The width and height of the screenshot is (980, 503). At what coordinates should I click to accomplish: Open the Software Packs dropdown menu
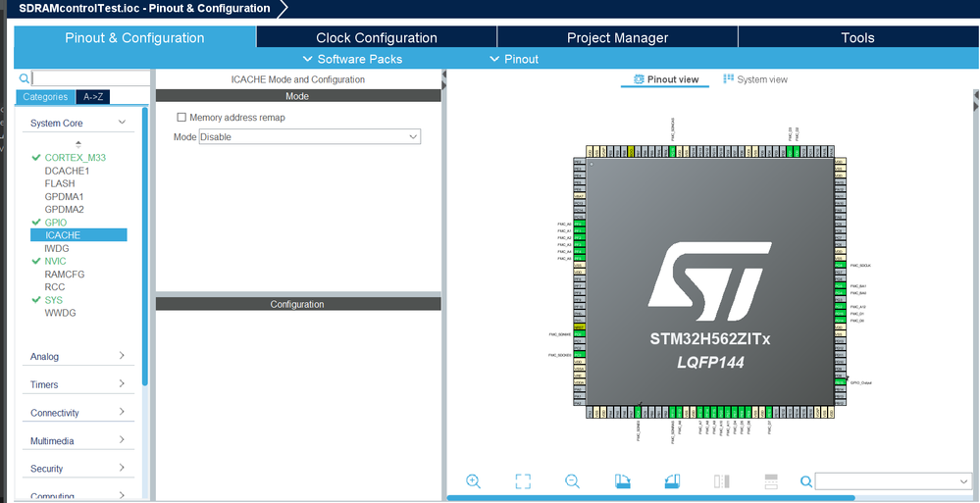[x=352, y=59]
